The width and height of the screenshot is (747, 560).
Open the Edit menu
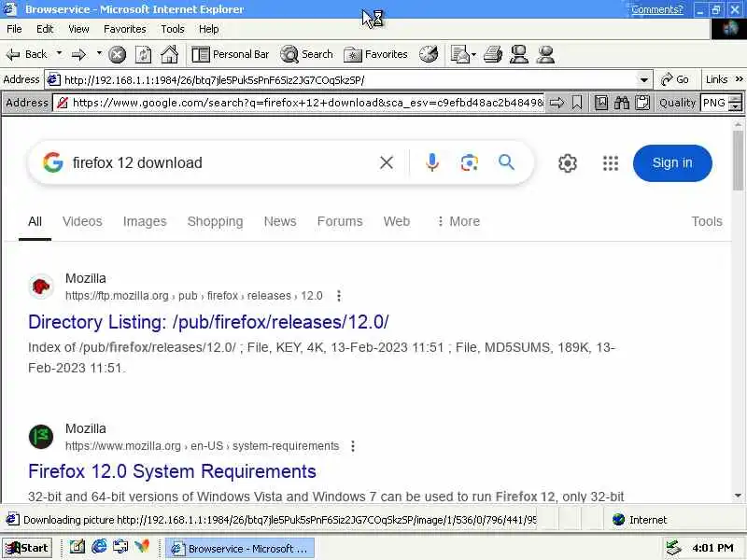(45, 29)
